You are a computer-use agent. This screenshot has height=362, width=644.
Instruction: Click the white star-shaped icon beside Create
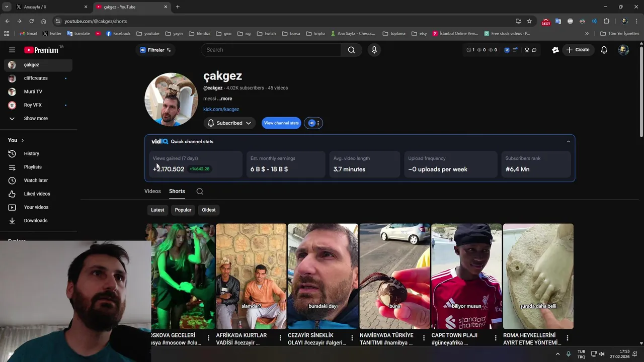(x=555, y=50)
